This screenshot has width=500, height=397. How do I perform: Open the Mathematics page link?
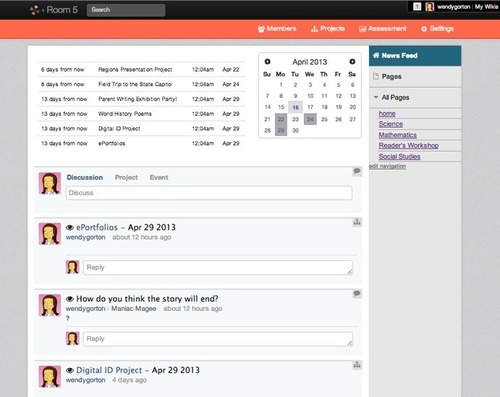coord(398,135)
